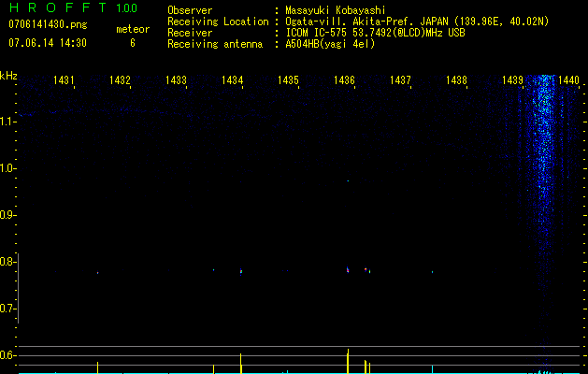Click the Observer field label

(190, 10)
